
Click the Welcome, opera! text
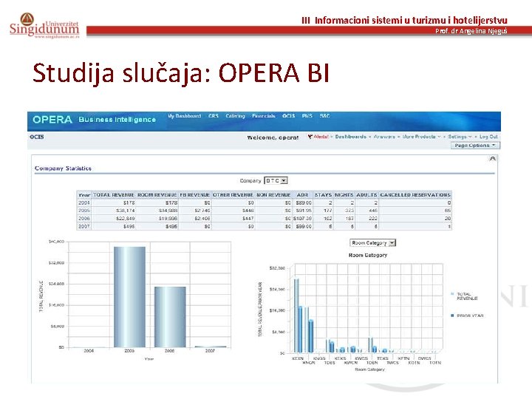point(273,137)
